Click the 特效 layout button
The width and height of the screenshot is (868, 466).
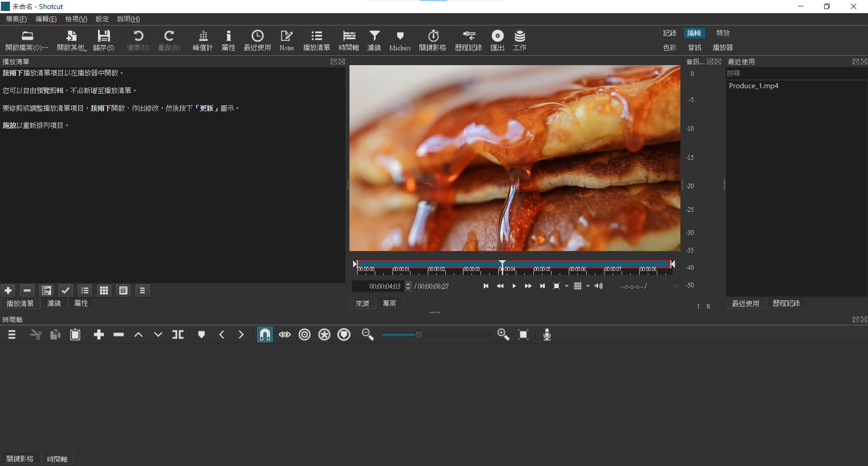[723, 33]
